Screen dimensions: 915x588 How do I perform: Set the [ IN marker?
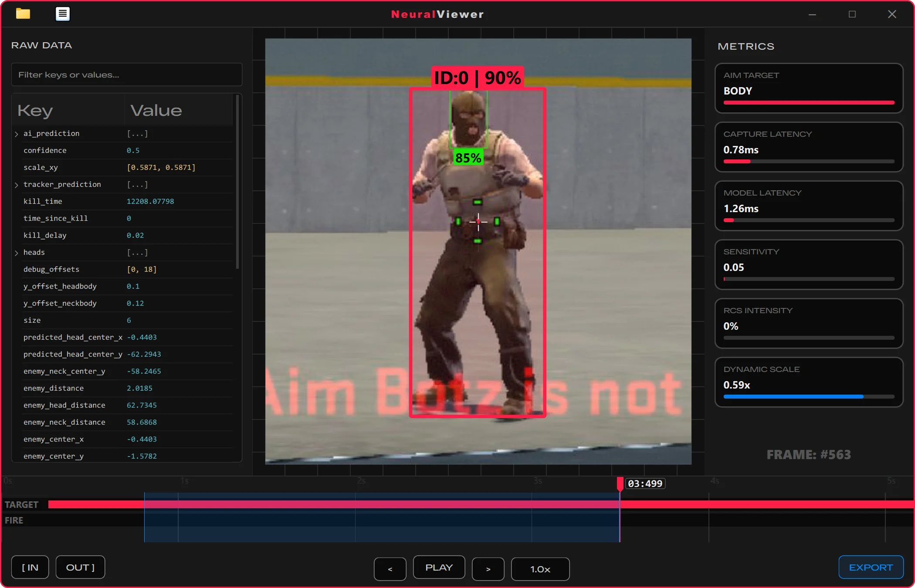coord(30,567)
